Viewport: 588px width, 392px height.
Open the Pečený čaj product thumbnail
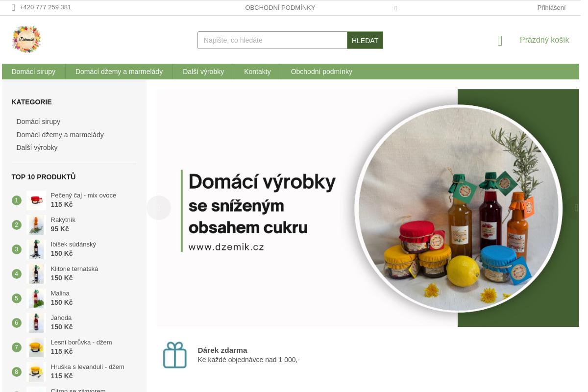pyautogui.click(x=36, y=200)
